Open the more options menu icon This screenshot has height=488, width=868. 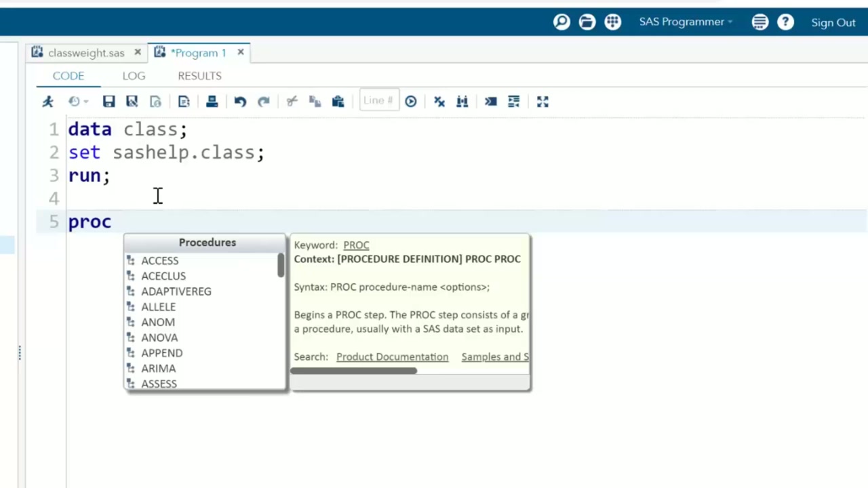pyautogui.click(x=760, y=22)
